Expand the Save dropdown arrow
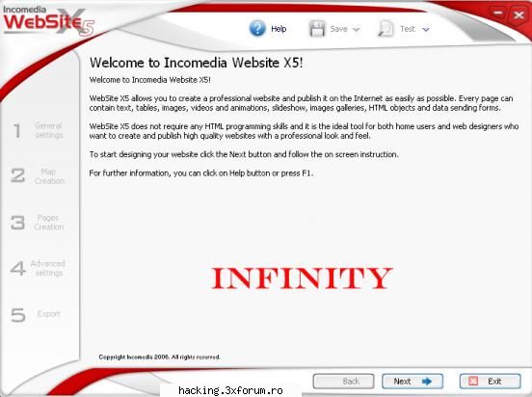The image size is (532, 397). (356, 30)
